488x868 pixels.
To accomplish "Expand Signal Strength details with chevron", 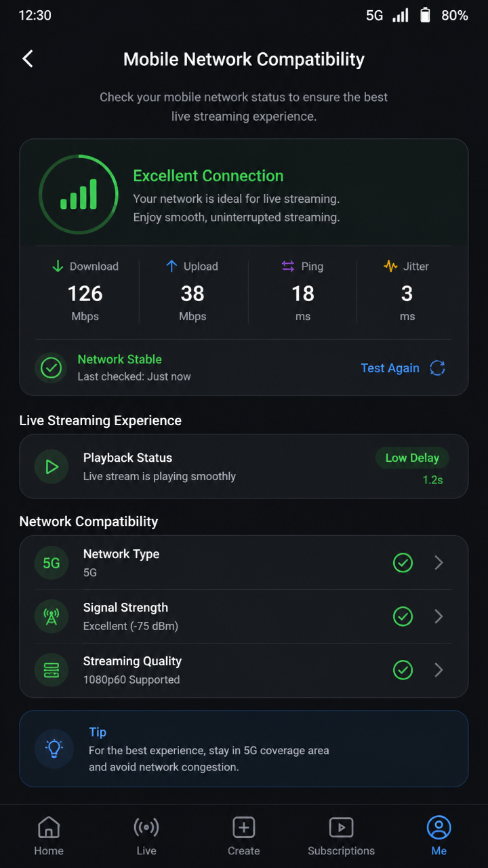I will click(x=439, y=616).
